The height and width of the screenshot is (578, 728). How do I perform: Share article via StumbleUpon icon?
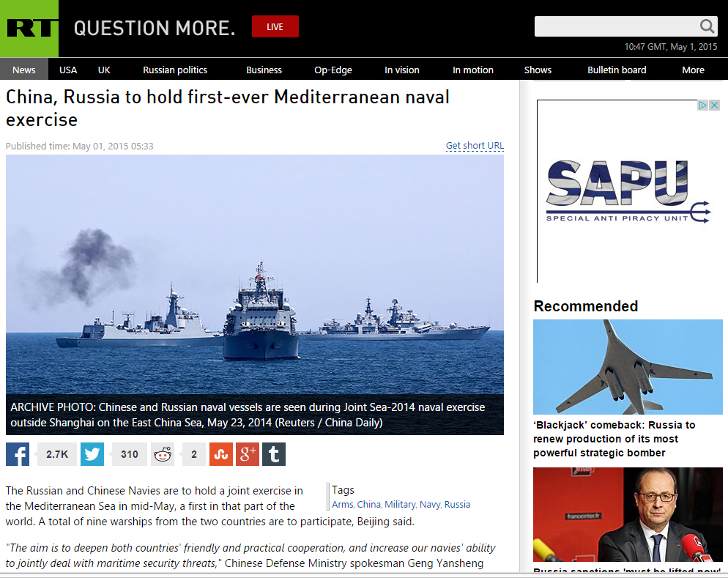click(x=221, y=454)
